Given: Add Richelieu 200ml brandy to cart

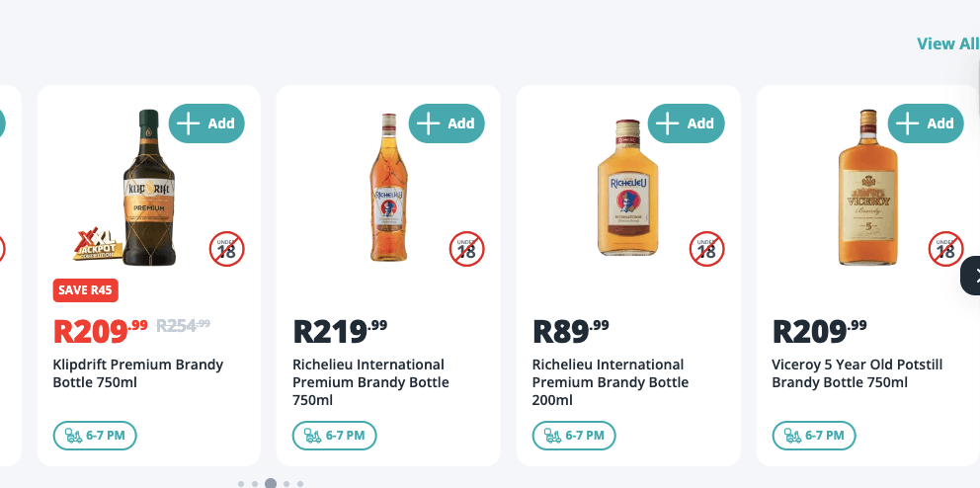Looking at the screenshot, I should coord(687,123).
